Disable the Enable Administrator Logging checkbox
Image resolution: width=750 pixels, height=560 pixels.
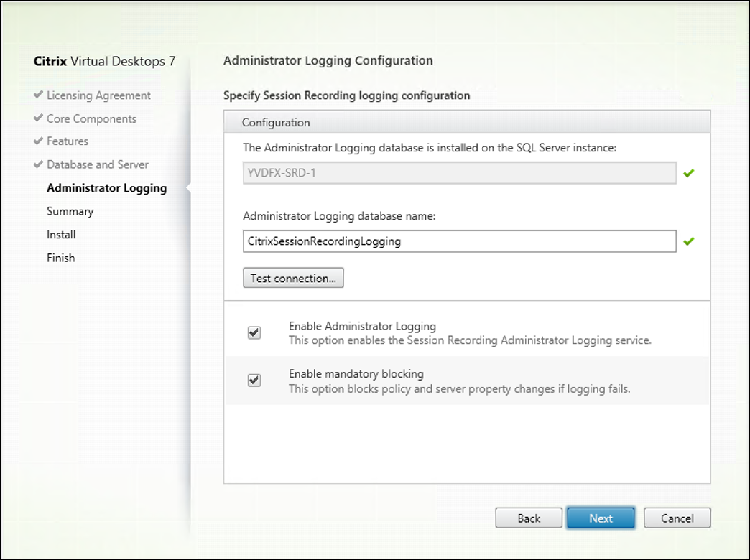254,332
